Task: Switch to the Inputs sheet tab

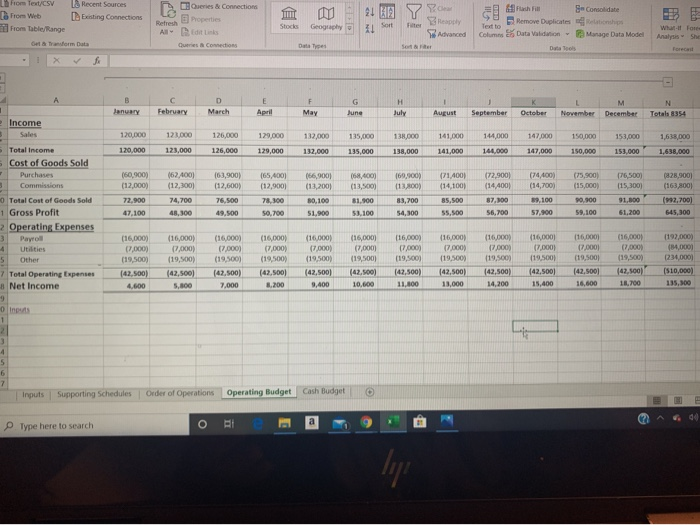Action: click(x=33, y=395)
